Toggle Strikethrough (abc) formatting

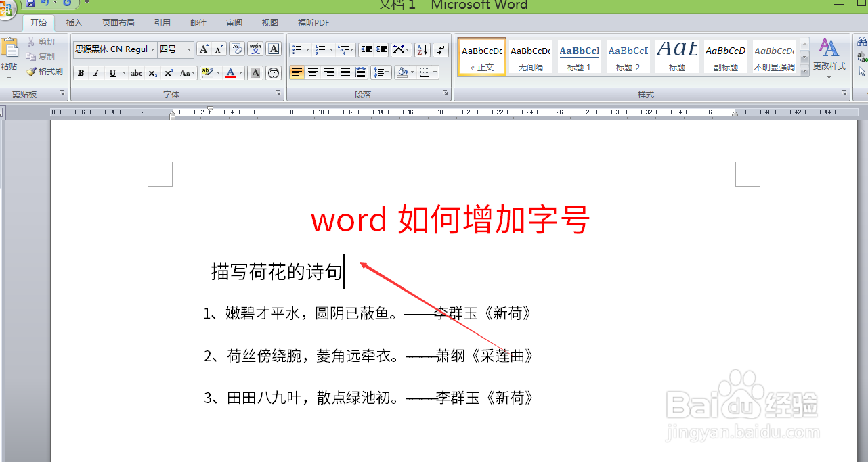[137, 73]
